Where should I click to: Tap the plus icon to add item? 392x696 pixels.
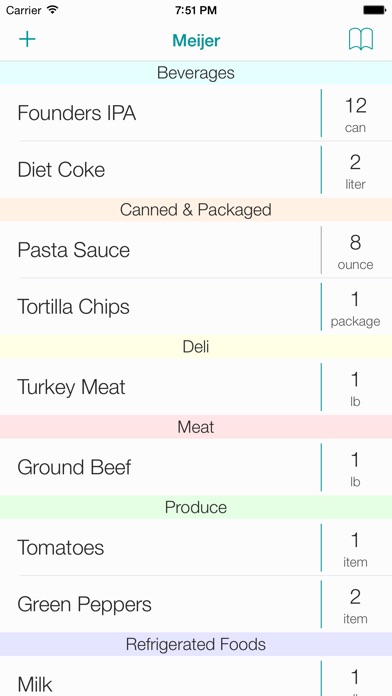[x=27, y=40]
